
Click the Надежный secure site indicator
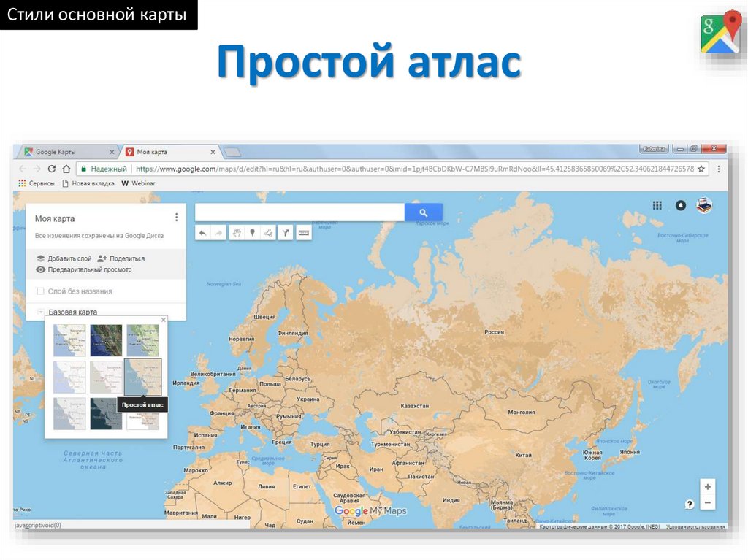(104, 169)
